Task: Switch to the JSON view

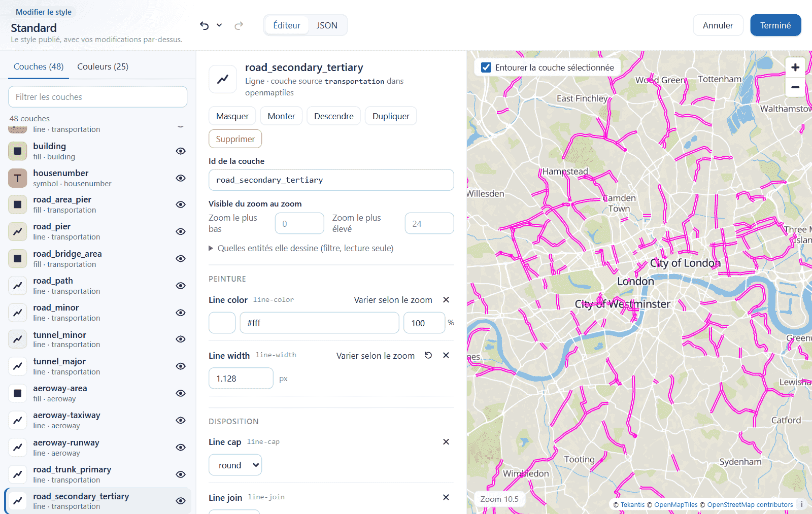Action: pyautogui.click(x=327, y=25)
